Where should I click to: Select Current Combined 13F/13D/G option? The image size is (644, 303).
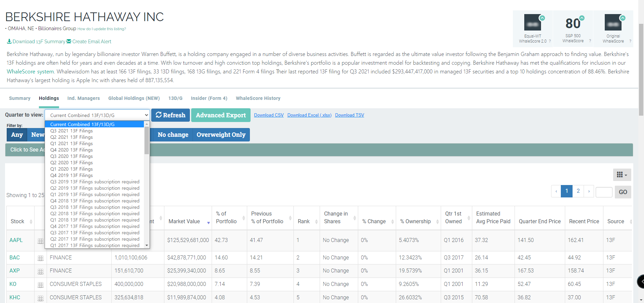(95, 124)
